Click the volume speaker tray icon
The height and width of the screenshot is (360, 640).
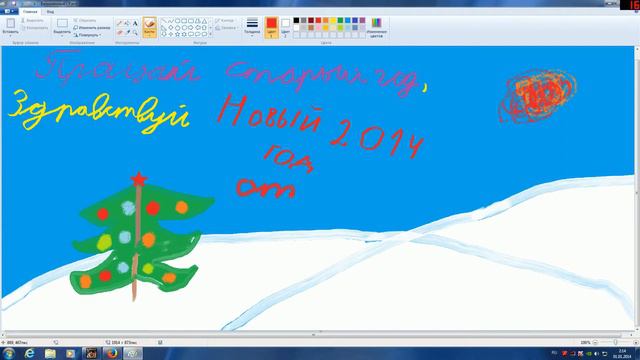[x=597, y=353]
